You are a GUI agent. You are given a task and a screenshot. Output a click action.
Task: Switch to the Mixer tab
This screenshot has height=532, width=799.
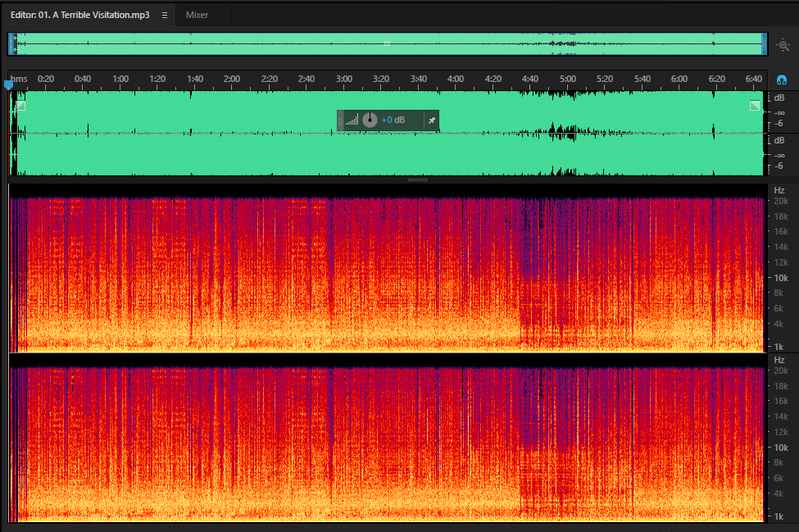tap(197, 15)
